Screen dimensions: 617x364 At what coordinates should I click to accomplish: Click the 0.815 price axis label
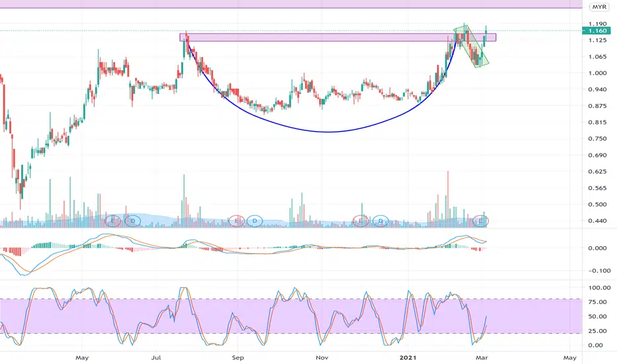[x=597, y=122]
